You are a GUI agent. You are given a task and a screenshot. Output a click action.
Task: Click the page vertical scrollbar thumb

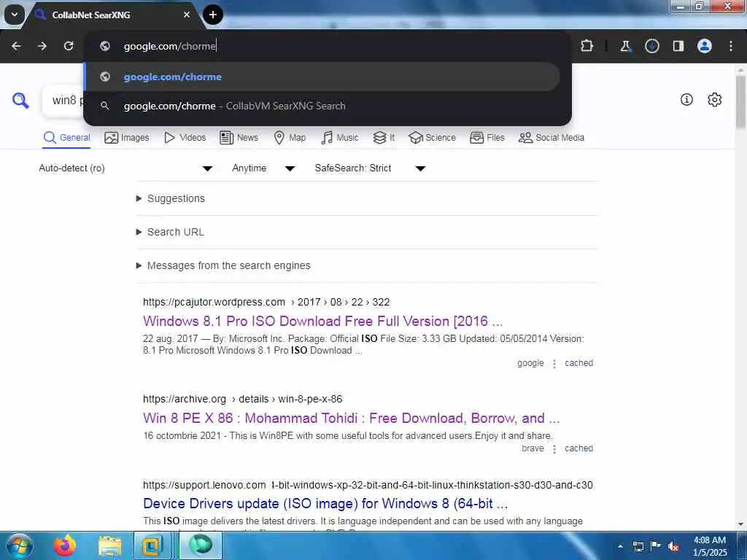pos(740,101)
